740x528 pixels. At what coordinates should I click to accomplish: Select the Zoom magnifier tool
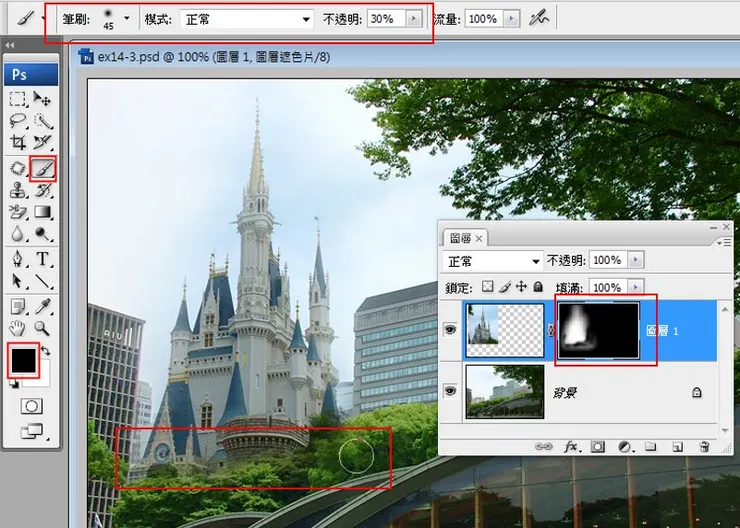(43, 327)
